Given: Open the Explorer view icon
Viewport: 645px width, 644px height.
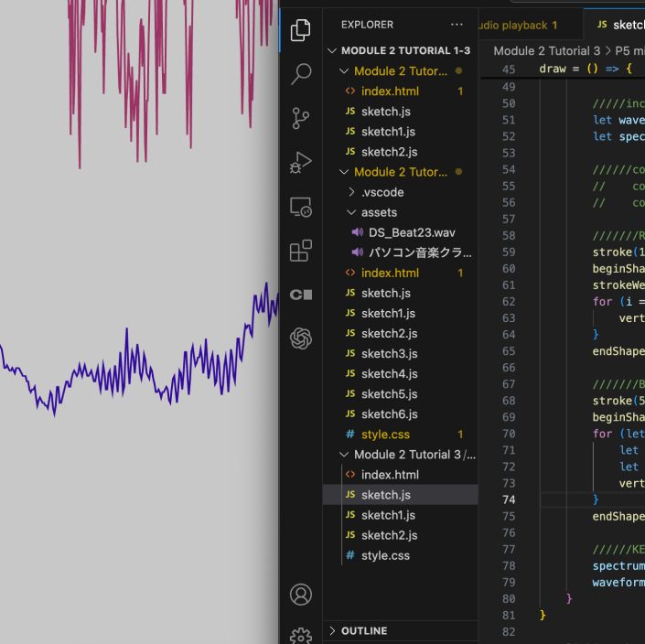Looking at the screenshot, I should tap(301, 30).
